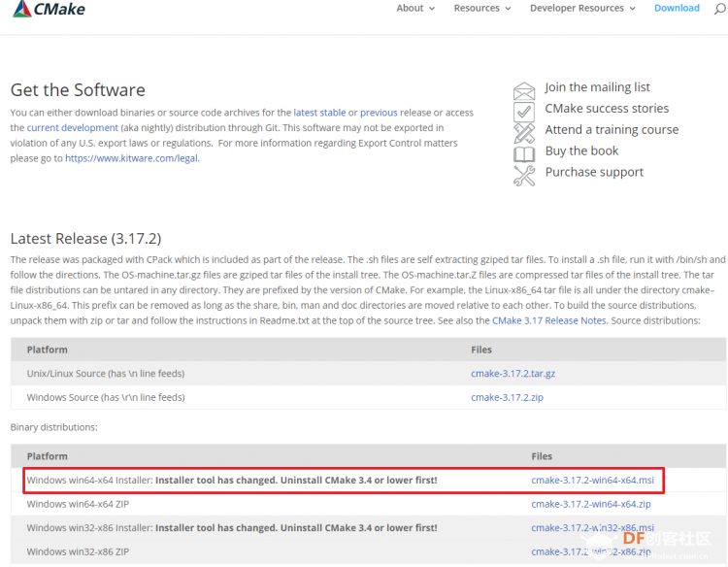This screenshot has width=728, height=567.
Task: Click Windows win64-x64 ZIP text
Action: [78, 504]
